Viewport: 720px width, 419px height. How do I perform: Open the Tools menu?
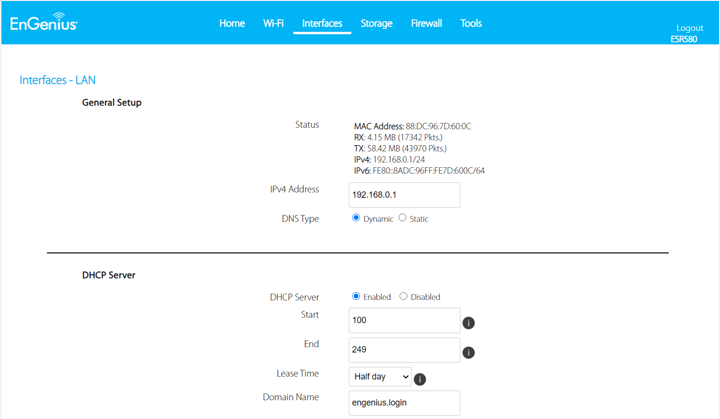click(471, 23)
